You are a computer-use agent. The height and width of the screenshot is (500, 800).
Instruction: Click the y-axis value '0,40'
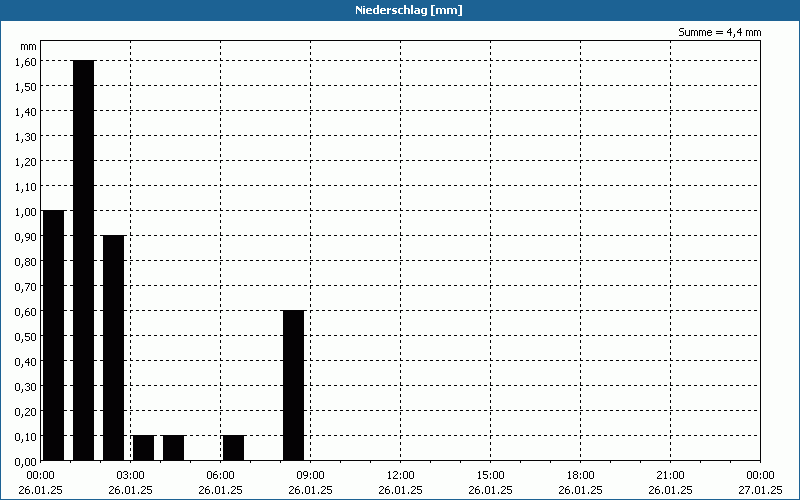(26, 361)
